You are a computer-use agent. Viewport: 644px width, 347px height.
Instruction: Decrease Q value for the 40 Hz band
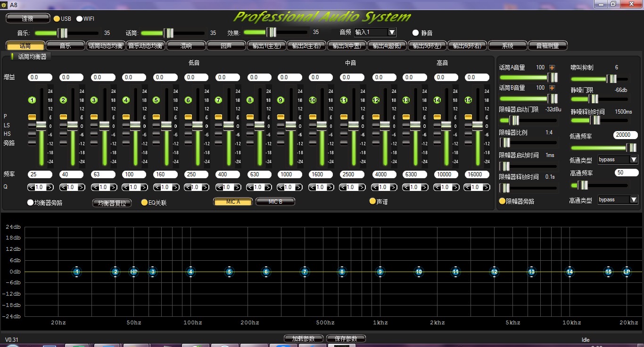(63, 187)
